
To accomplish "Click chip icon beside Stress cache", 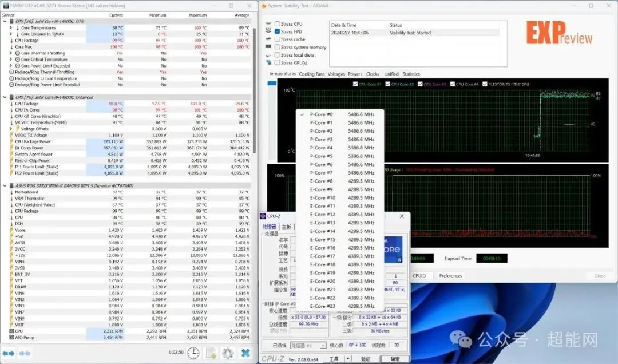I will 268,39.
